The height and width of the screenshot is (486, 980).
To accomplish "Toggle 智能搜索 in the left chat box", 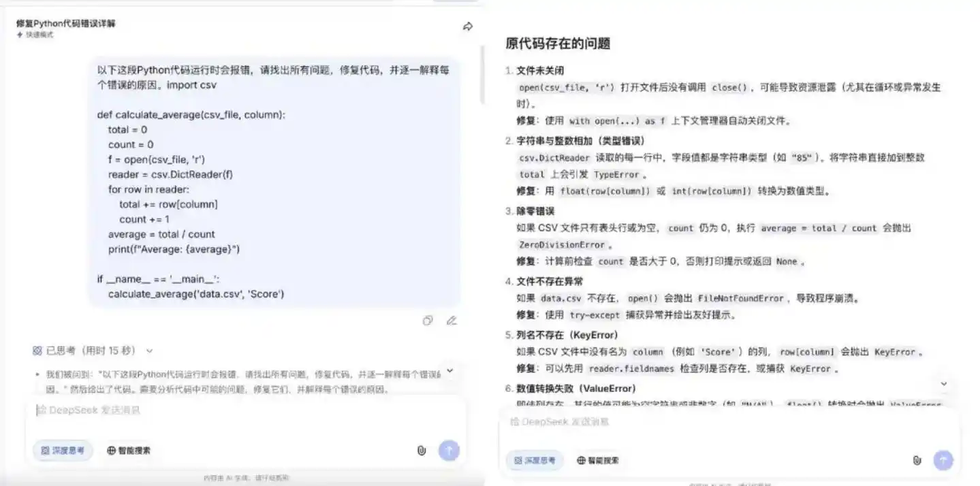I will (x=129, y=451).
